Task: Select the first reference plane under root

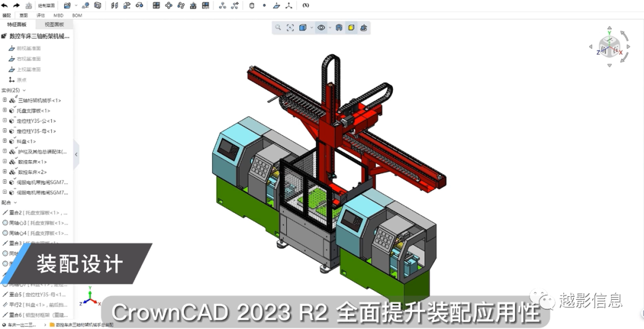Action: coord(25,48)
